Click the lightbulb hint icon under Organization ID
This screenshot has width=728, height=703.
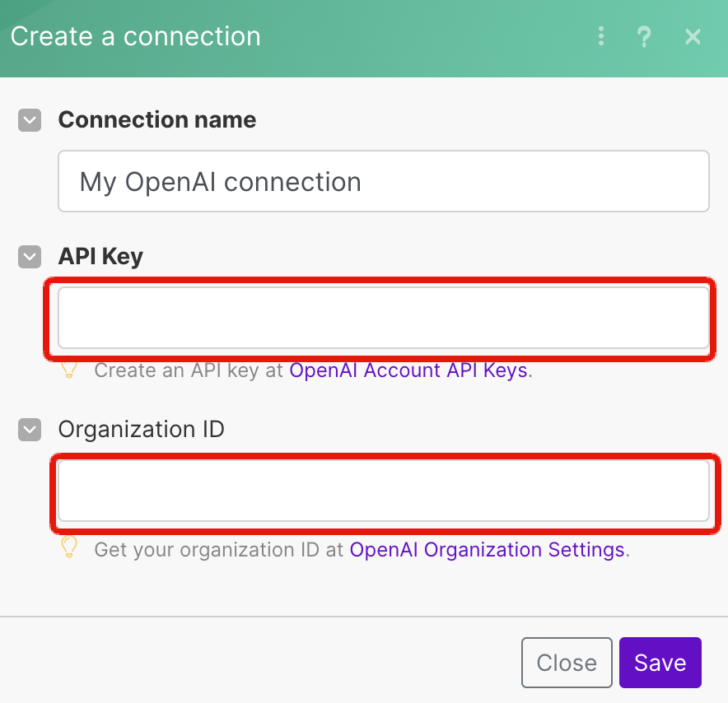pos(69,547)
